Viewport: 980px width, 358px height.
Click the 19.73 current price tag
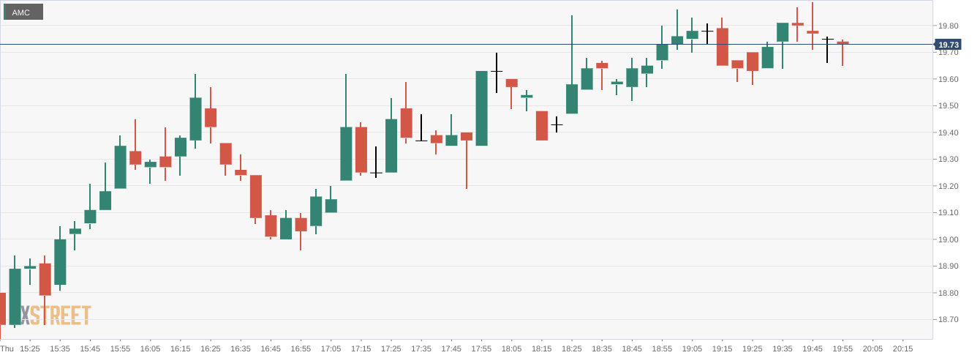(948, 45)
